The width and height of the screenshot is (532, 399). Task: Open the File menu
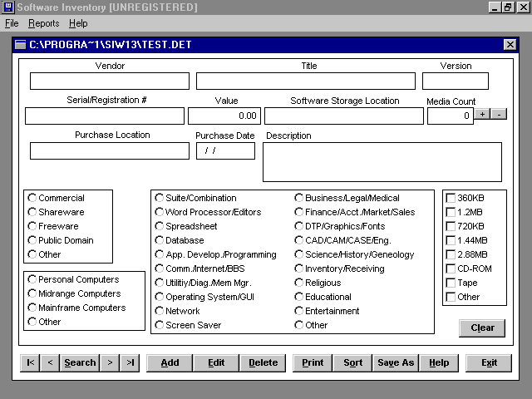pyautogui.click(x=12, y=23)
